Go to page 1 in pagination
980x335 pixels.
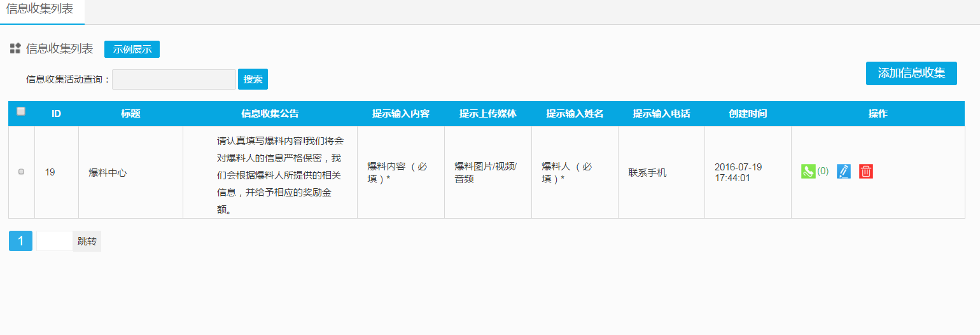pyautogui.click(x=20, y=241)
